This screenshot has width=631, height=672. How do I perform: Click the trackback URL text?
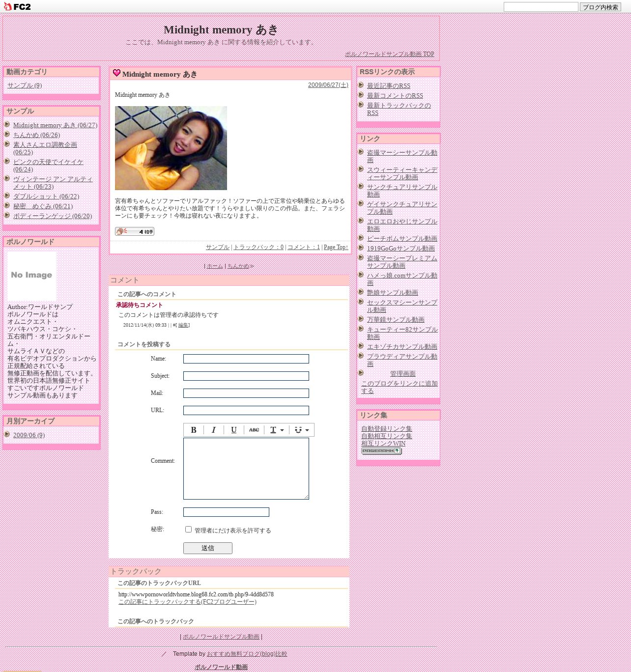[x=196, y=594]
